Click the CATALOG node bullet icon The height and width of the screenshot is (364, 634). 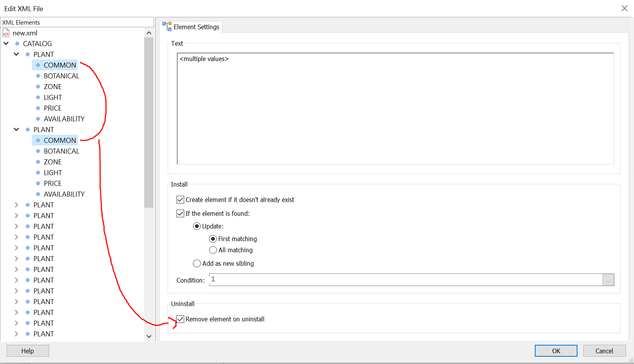(17, 44)
